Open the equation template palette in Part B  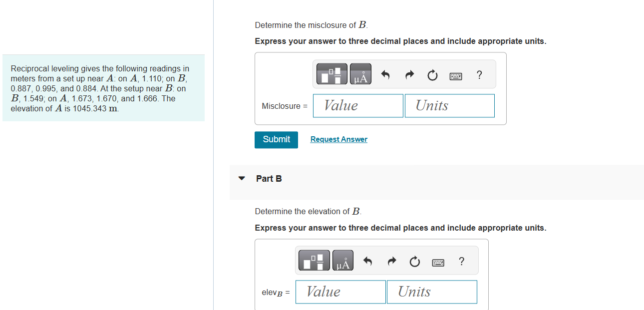(315, 260)
